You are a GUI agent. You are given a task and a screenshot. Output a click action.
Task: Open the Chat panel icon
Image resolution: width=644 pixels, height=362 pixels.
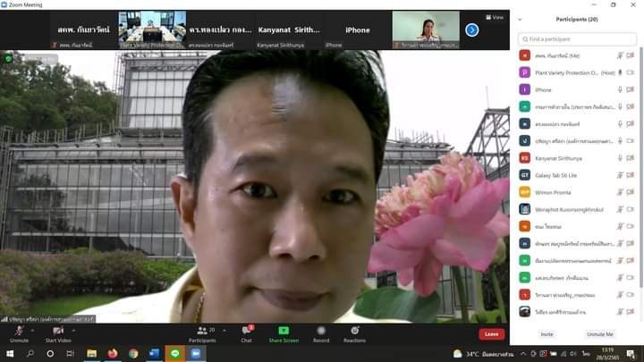[x=246, y=331]
